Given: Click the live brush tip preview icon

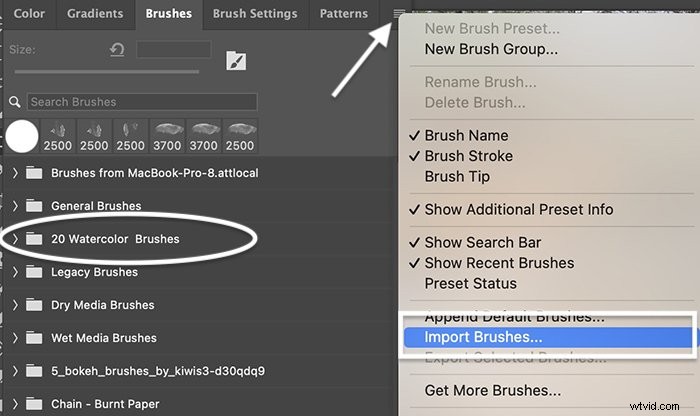Looking at the screenshot, I should click(x=236, y=61).
